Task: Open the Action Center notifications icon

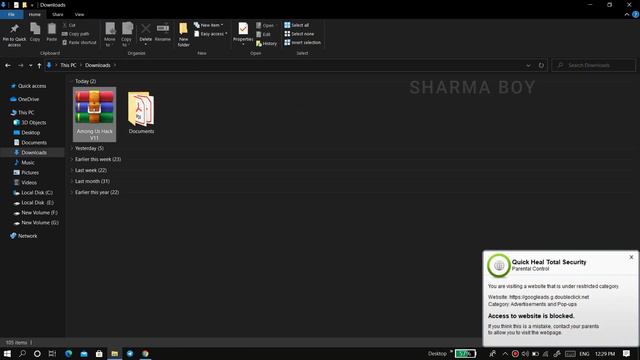Action: (x=626, y=353)
